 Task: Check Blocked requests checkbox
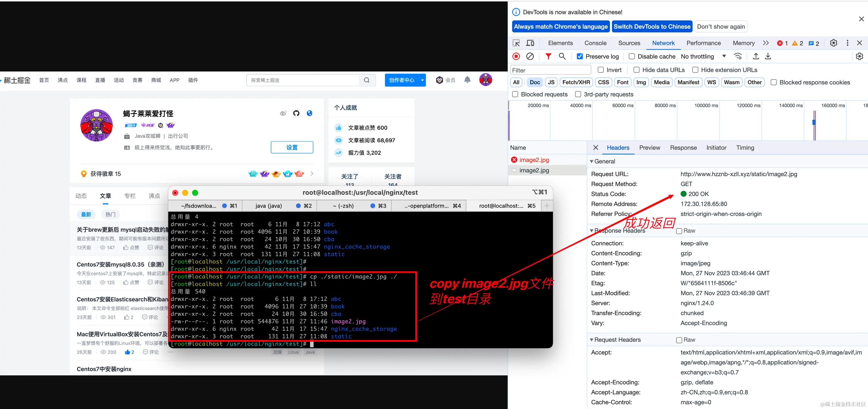tap(515, 94)
